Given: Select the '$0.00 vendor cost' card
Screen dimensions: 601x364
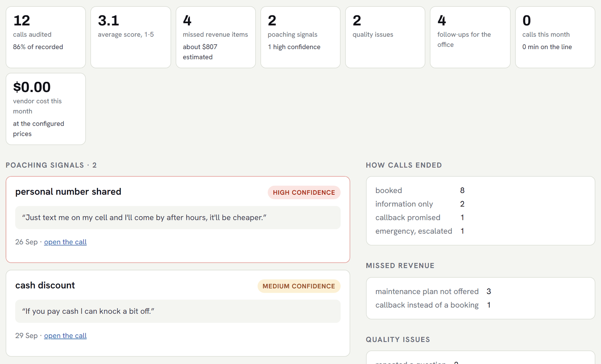Looking at the screenshot, I should pyautogui.click(x=46, y=109).
